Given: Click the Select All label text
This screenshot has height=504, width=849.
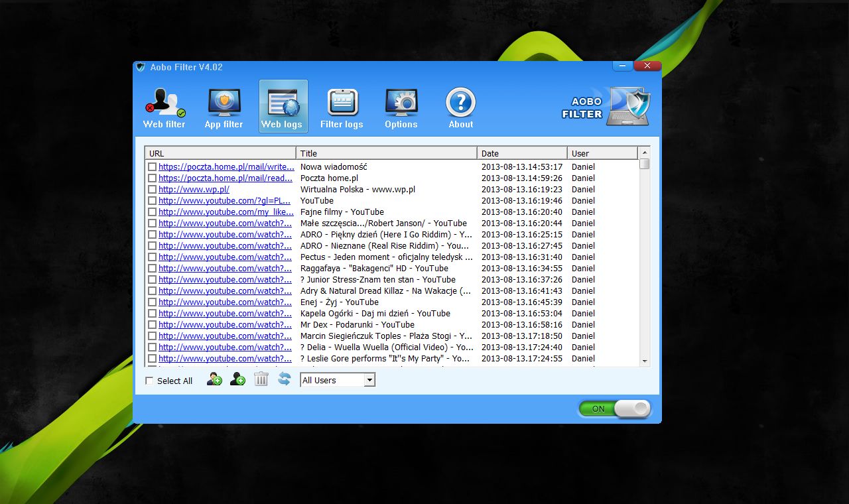Looking at the screenshot, I should point(174,381).
